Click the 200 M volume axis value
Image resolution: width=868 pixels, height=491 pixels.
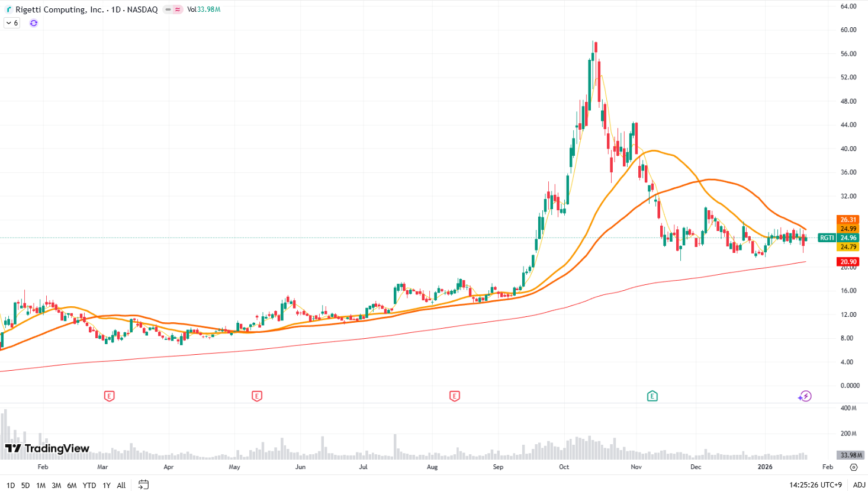[848, 434]
